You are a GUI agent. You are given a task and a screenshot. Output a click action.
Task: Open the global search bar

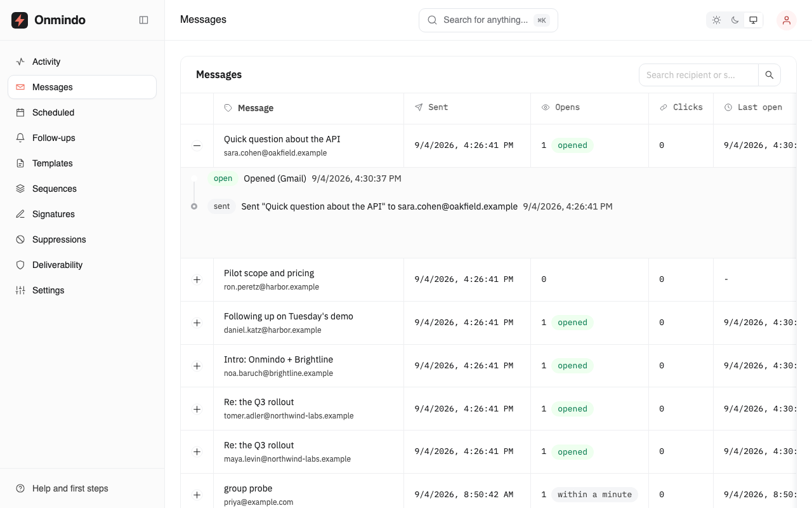[488, 20]
